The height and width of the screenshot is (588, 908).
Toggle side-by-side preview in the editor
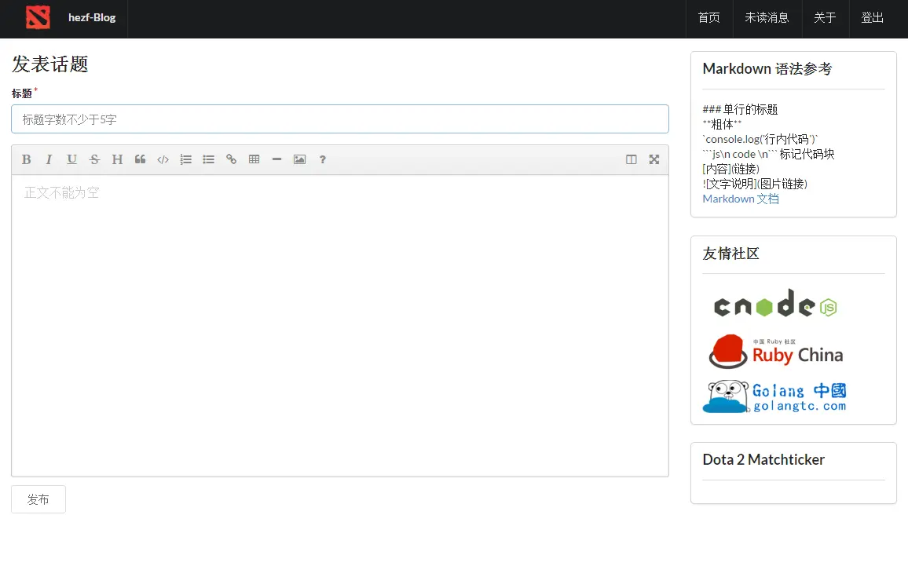[x=632, y=159]
